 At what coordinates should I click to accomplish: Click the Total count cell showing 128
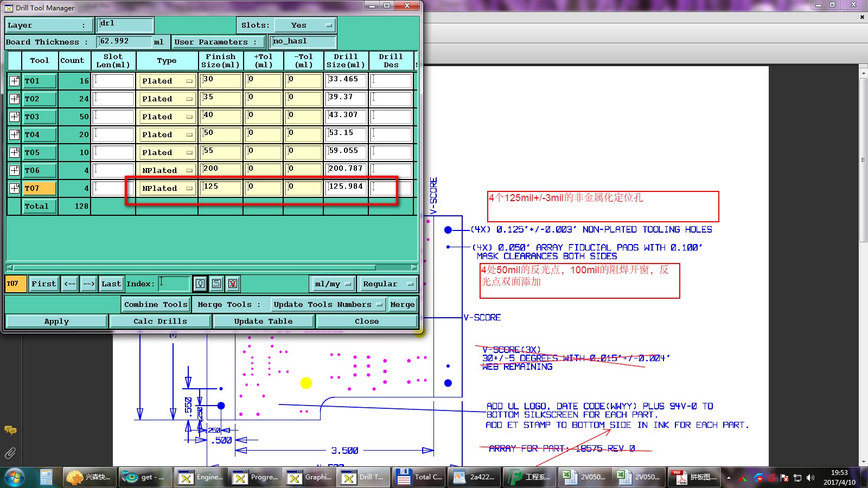[x=74, y=206]
